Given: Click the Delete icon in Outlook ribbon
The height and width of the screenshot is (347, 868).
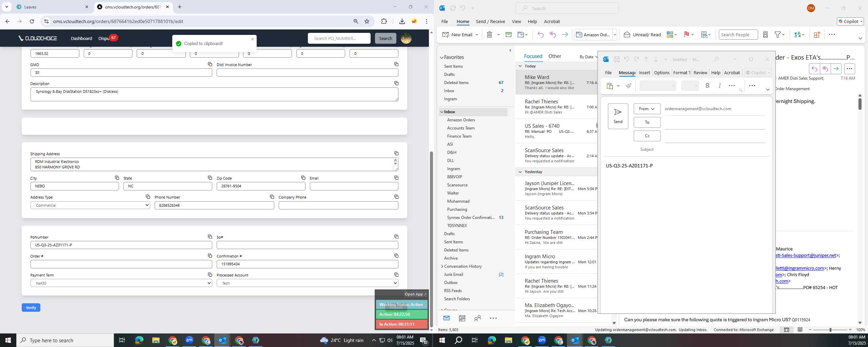Looking at the screenshot, I should pyautogui.click(x=489, y=35).
